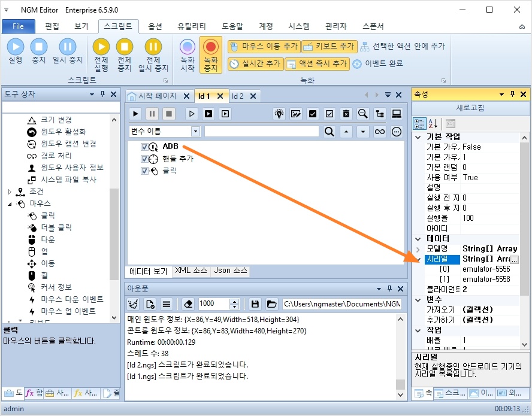The width and height of the screenshot is (532, 416).
Task: Collapse the 기본 작업 property group
Action: 418,137
